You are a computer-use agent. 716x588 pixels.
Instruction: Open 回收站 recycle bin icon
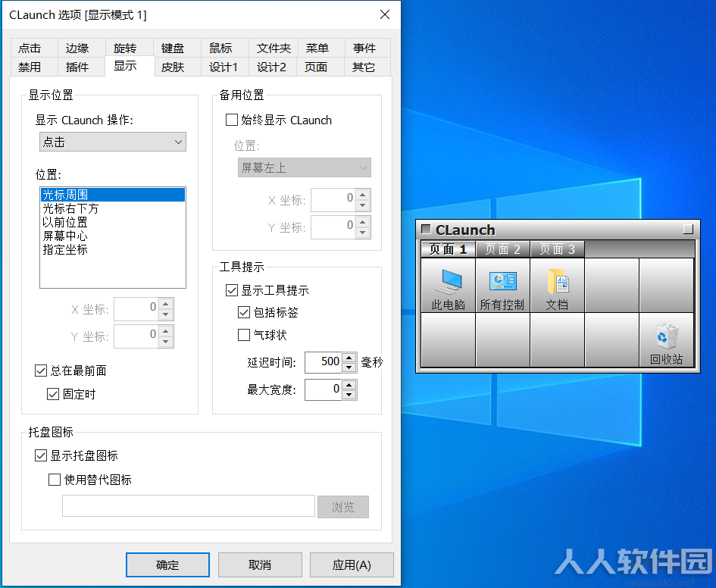(666, 340)
